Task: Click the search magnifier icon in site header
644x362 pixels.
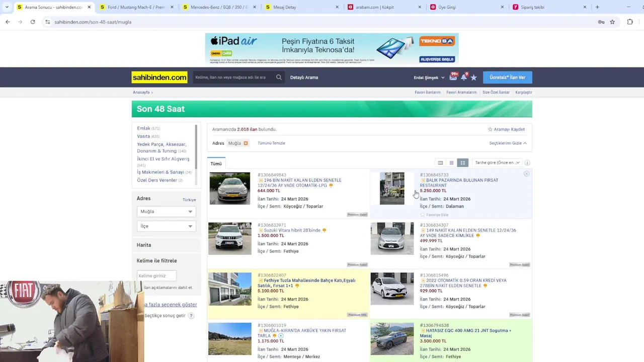Action: pyautogui.click(x=279, y=77)
